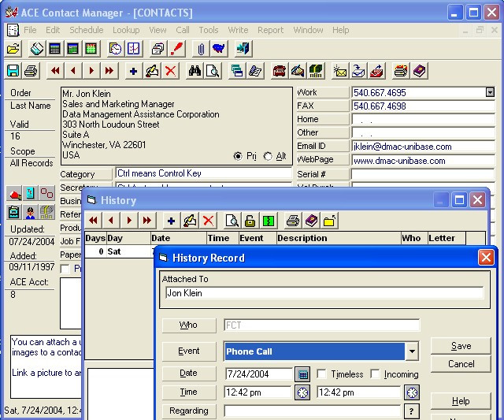Add new contact with main toolbar plus icon
This screenshot has width=504, height=420.
[x=134, y=71]
